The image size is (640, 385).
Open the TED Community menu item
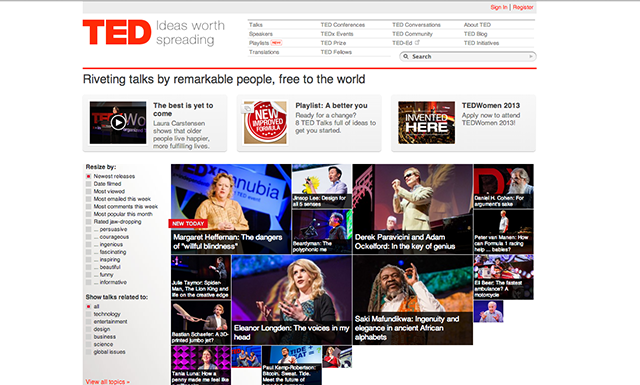(412, 34)
